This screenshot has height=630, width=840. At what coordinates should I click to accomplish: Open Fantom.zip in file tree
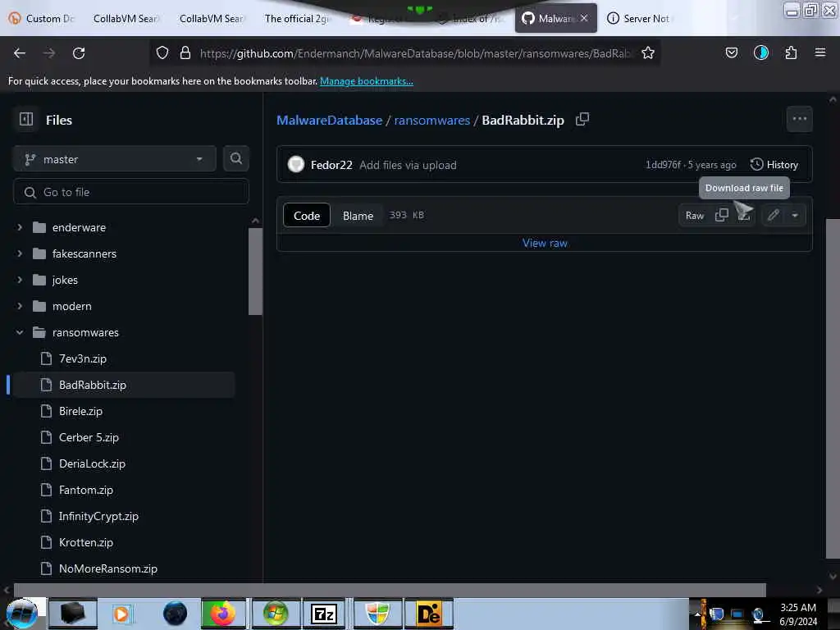[85, 491]
